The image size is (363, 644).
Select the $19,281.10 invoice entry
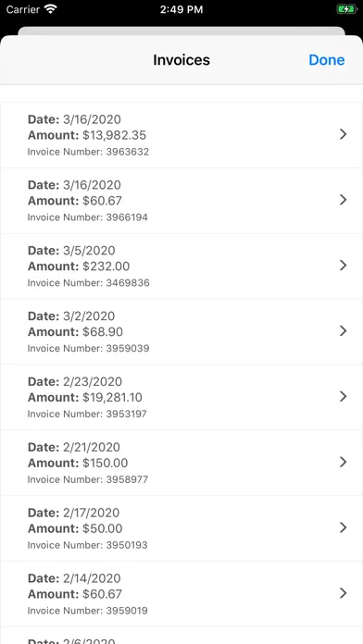(181, 397)
